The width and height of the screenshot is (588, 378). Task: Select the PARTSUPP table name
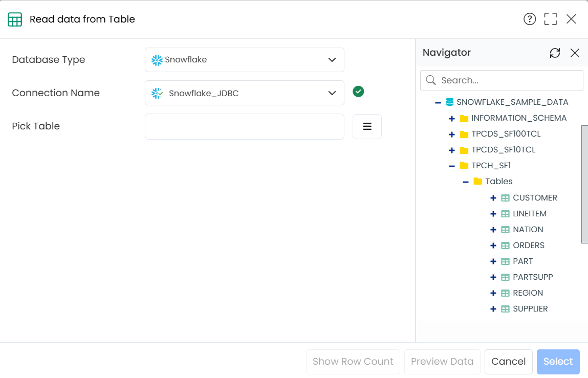[x=533, y=277]
